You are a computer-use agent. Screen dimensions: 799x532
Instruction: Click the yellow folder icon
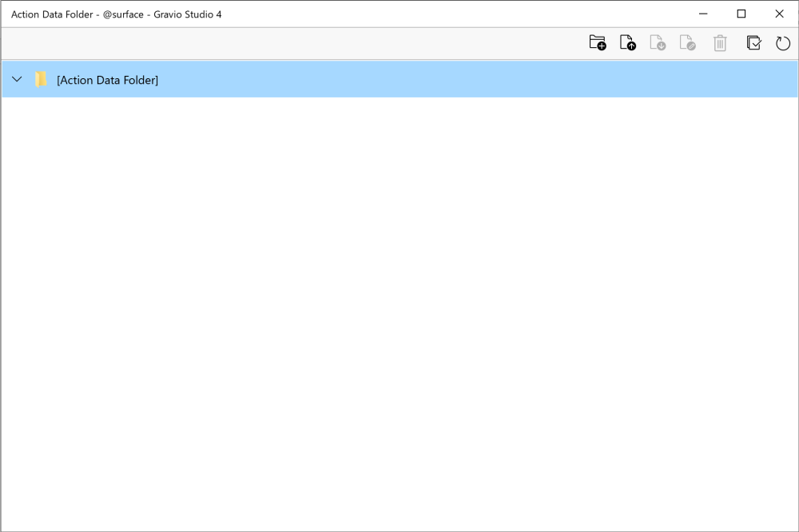(41, 79)
